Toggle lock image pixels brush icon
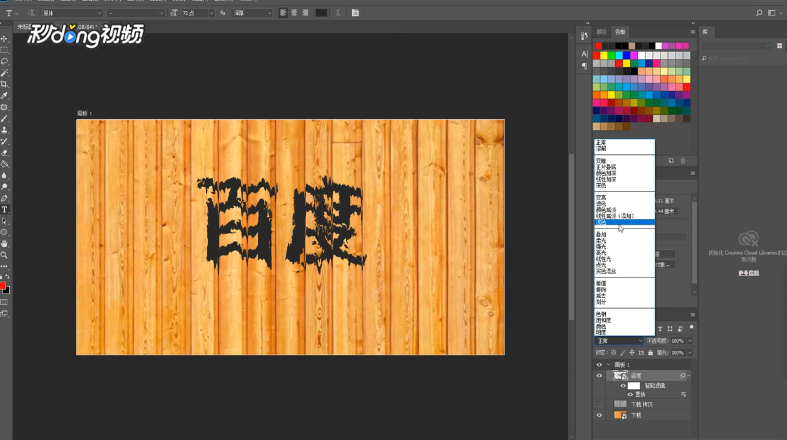The height and width of the screenshot is (440, 787). click(623, 353)
